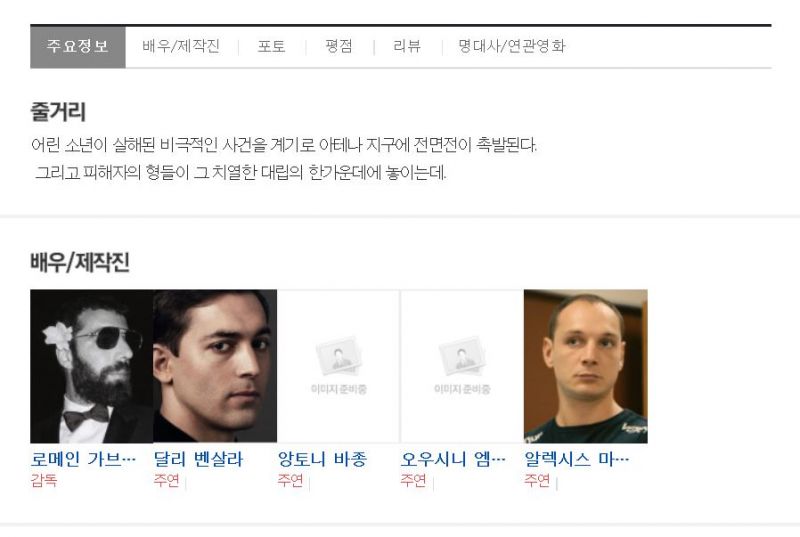800x537 pixels.
Task: Open 로메인 가브… director name link
Action: (x=83, y=459)
